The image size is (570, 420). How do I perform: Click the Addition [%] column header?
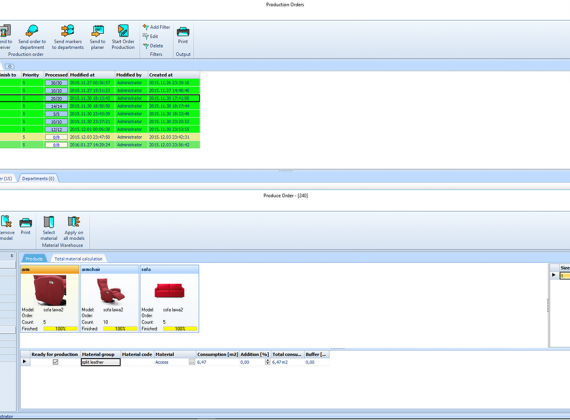tap(255, 354)
